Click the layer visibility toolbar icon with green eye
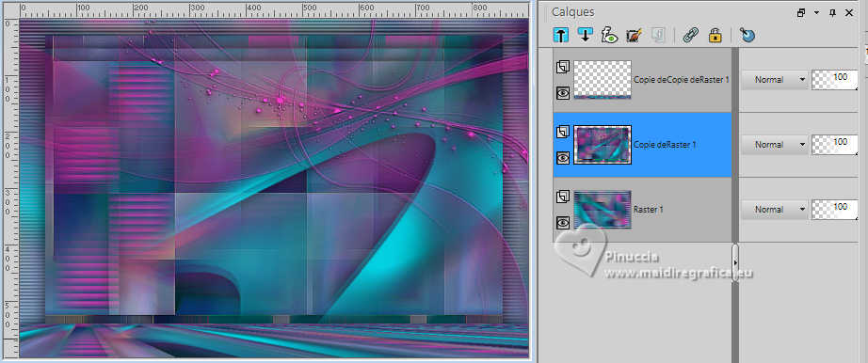 click(x=609, y=36)
